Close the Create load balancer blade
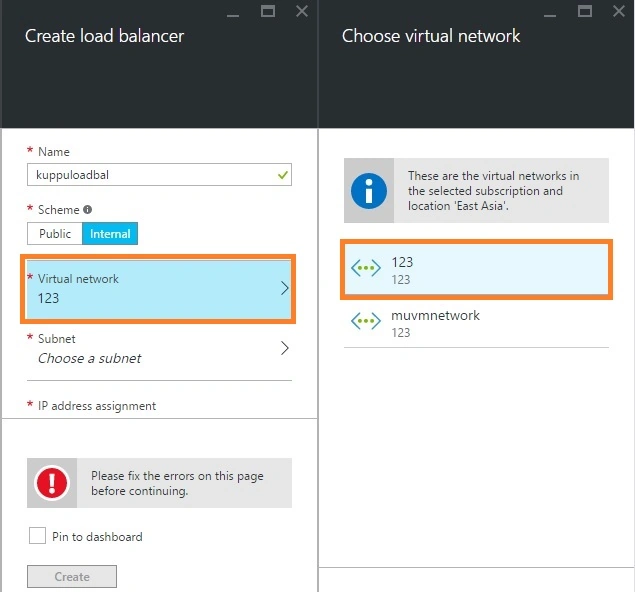The image size is (635, 592). click(302, 11)
